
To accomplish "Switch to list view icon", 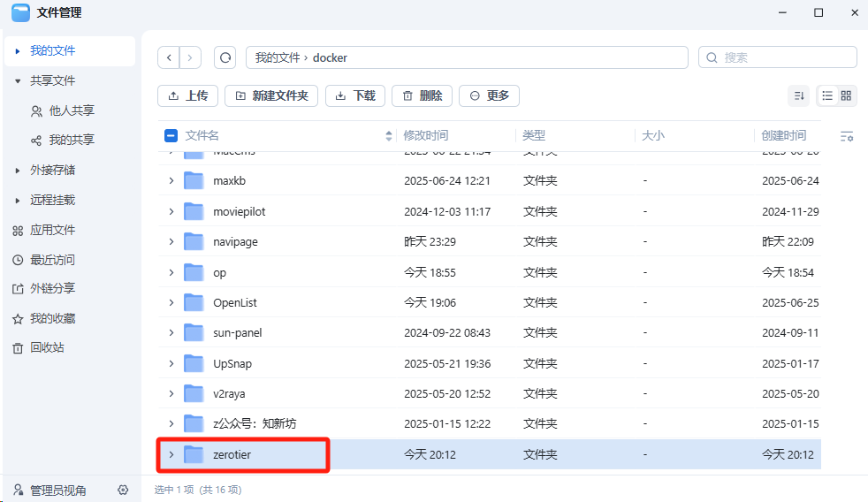I will 827,95.
